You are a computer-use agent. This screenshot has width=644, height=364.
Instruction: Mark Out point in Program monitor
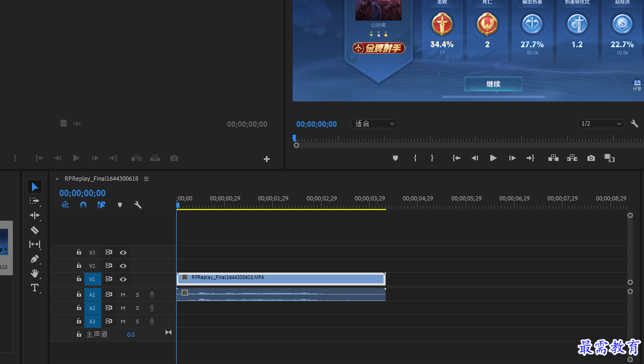click(432, 158)
